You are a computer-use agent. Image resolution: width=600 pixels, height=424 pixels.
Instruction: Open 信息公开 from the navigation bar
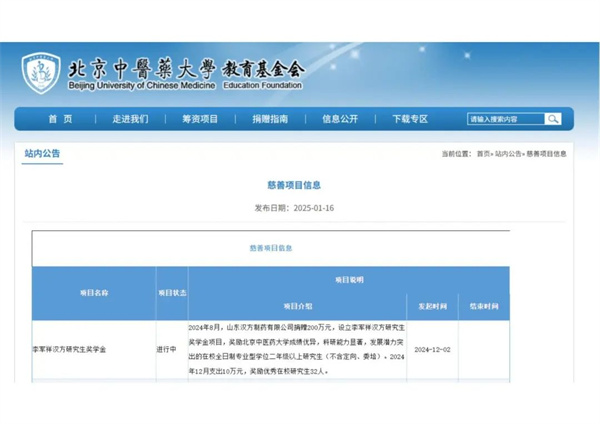pos(340,119)
